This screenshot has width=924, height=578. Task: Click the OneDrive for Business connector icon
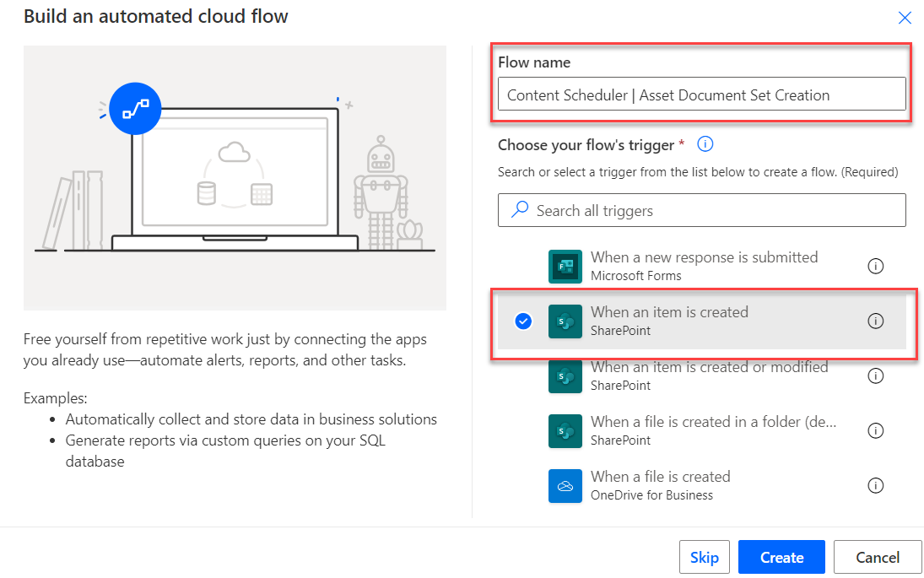(565, 485)
